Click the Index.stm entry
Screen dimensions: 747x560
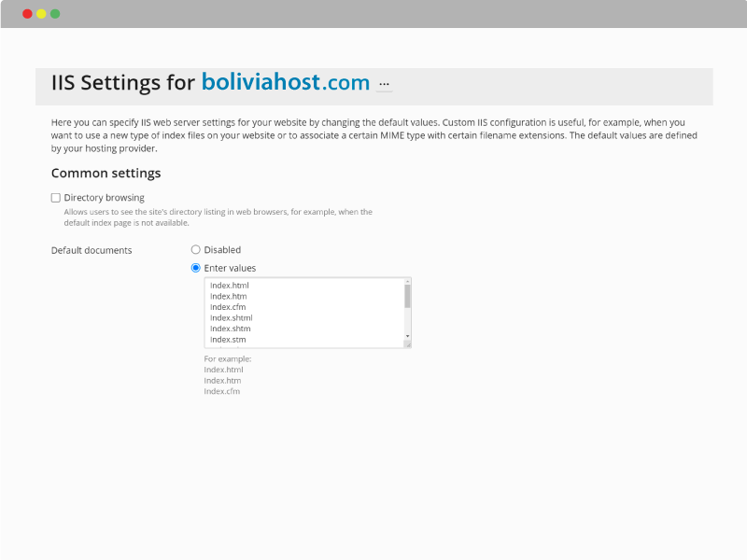228,340
